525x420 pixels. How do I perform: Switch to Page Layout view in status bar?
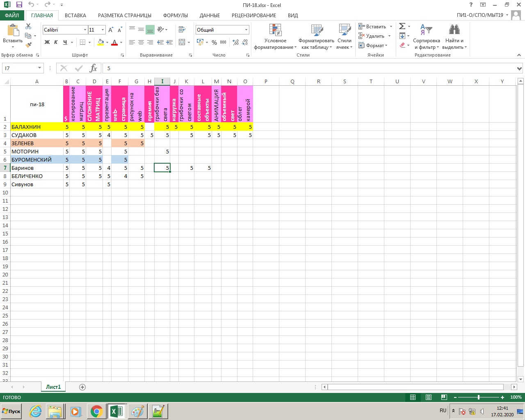(x=428, y=397)
